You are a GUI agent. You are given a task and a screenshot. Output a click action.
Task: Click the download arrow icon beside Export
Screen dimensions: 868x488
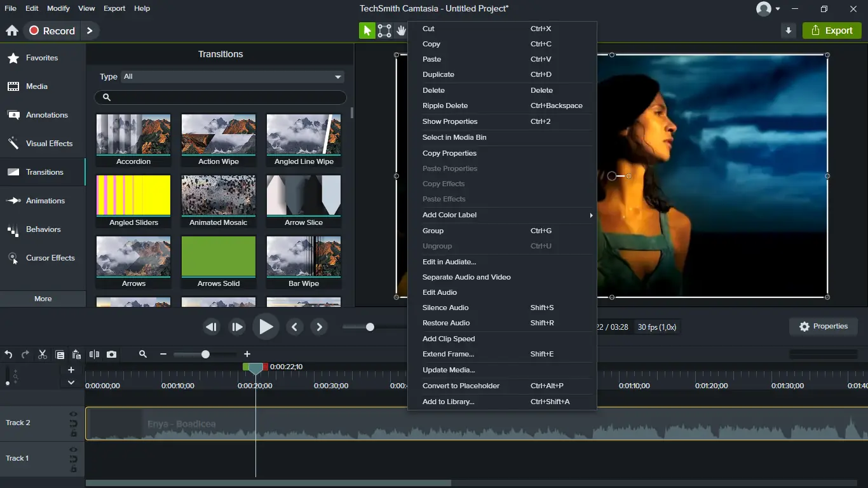(x=789, y=30)
